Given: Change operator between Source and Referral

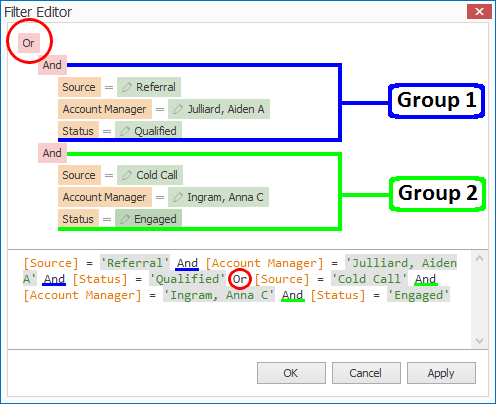Looking at the screenshot, I should 109,87.
